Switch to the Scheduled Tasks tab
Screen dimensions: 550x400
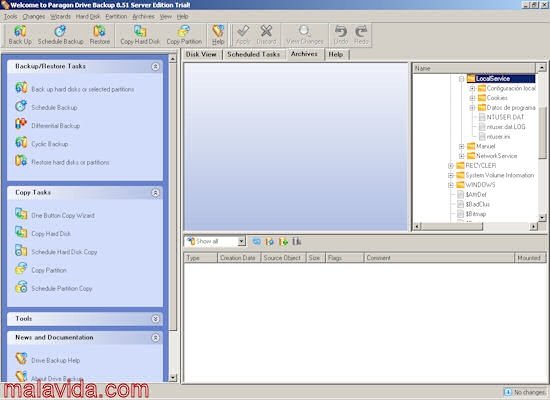[x=253, y=54]
